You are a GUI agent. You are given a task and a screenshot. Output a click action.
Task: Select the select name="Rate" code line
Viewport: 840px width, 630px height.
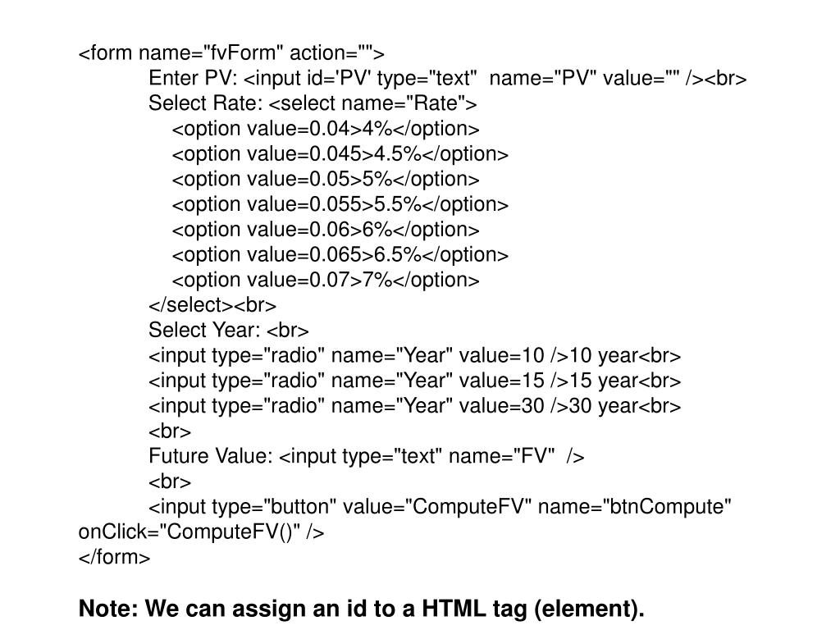pyautogui.click(x=313, y=103)
